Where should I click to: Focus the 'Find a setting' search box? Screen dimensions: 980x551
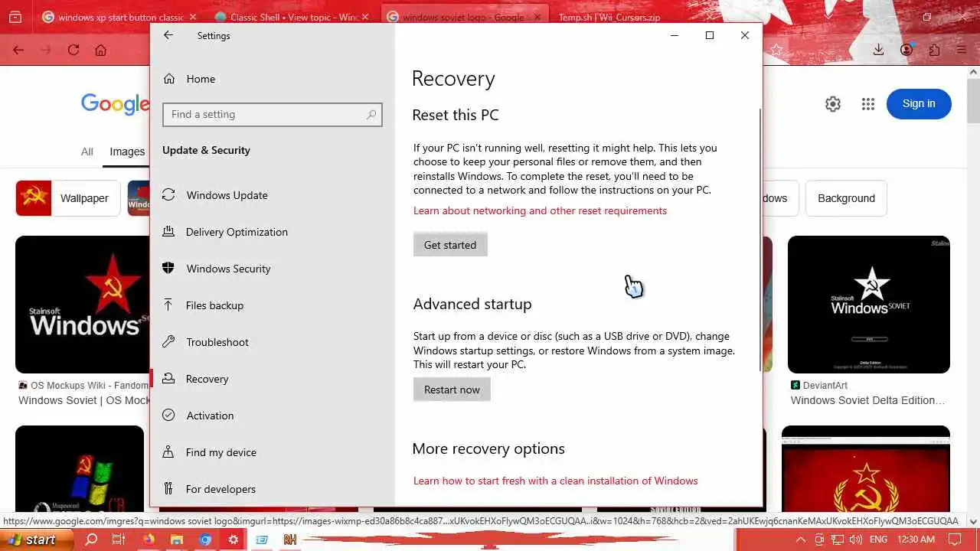tap(272, 115)
